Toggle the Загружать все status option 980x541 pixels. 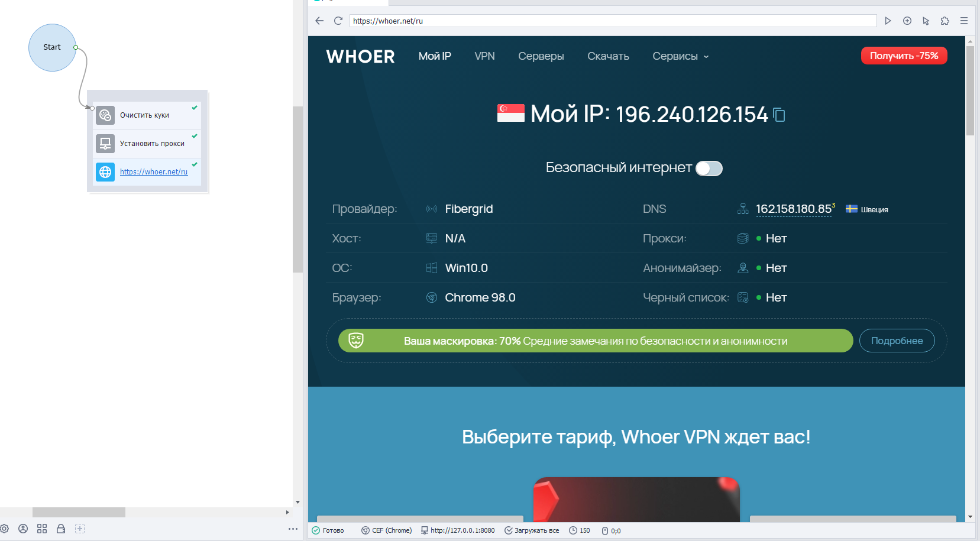pos(532,530)
